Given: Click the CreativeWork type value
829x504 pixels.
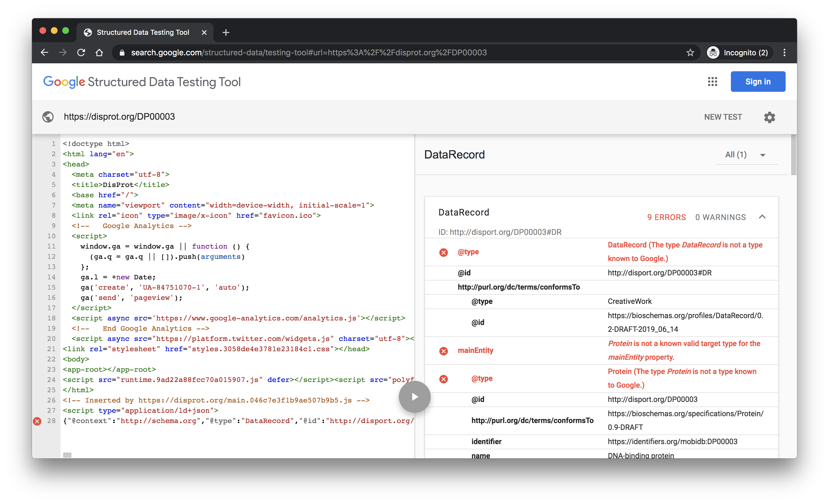Looking at the screenshot, I should point(630,301).
